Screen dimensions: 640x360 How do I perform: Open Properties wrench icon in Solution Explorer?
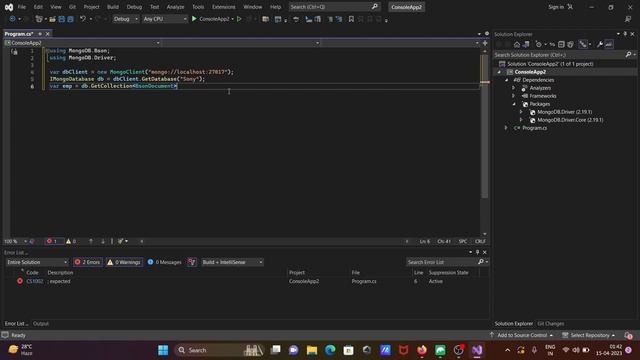[x=600, y=44]
